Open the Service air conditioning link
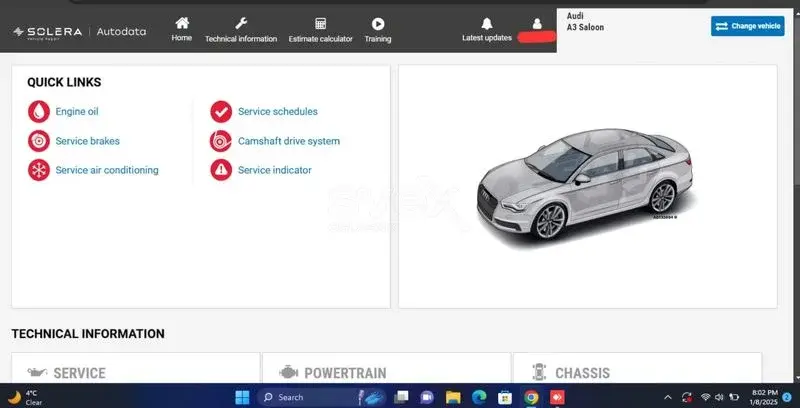Screen dimensions: 800x408 (107, 170)
